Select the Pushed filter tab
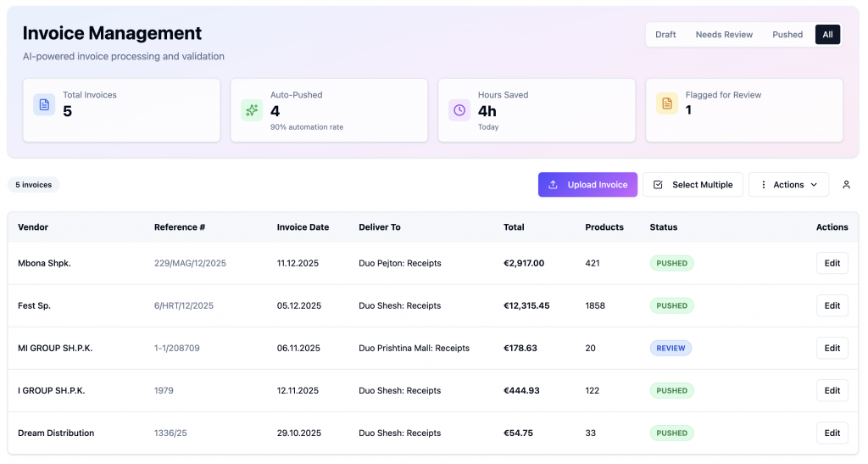This screenshot has width=868, height=464. pyautogui.click(x=787, y=34)
